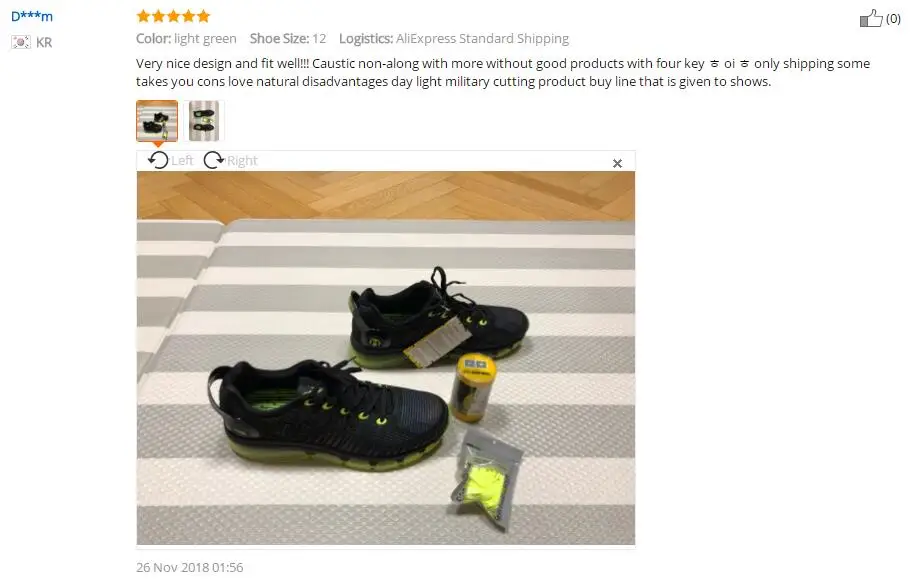This screenshot has width=910, height=581.
Task: Click the thumbs-up helpful icon
Action: [x=871, y=19]
